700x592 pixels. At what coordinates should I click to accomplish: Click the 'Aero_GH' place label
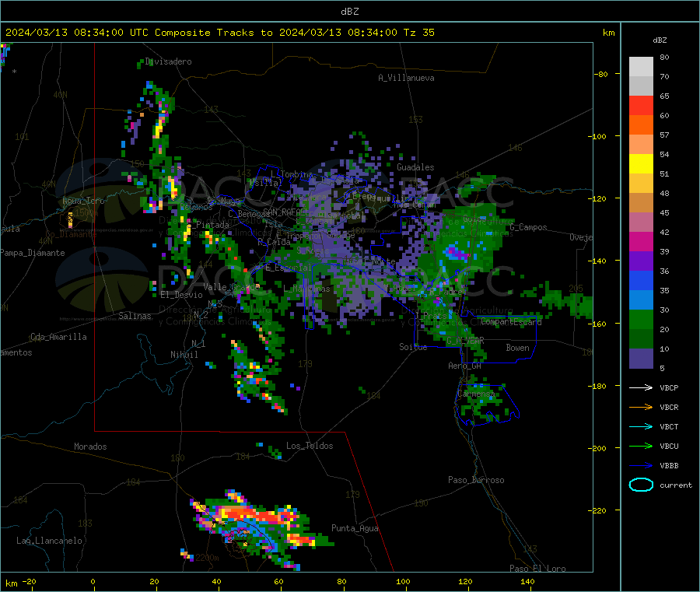click(464, 366)
